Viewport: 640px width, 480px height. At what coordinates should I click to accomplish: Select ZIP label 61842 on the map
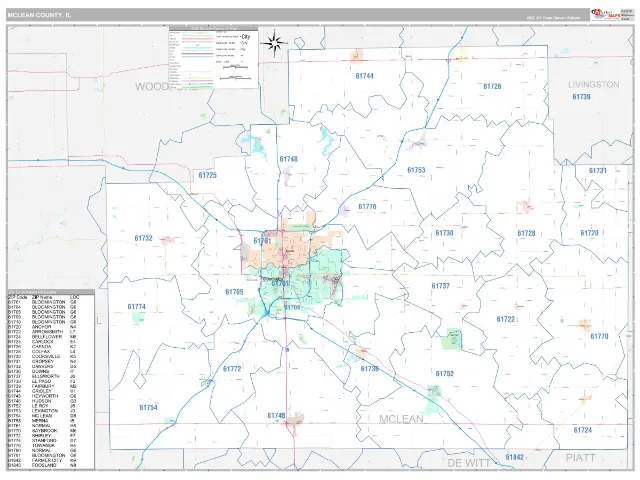coord(514,457)
